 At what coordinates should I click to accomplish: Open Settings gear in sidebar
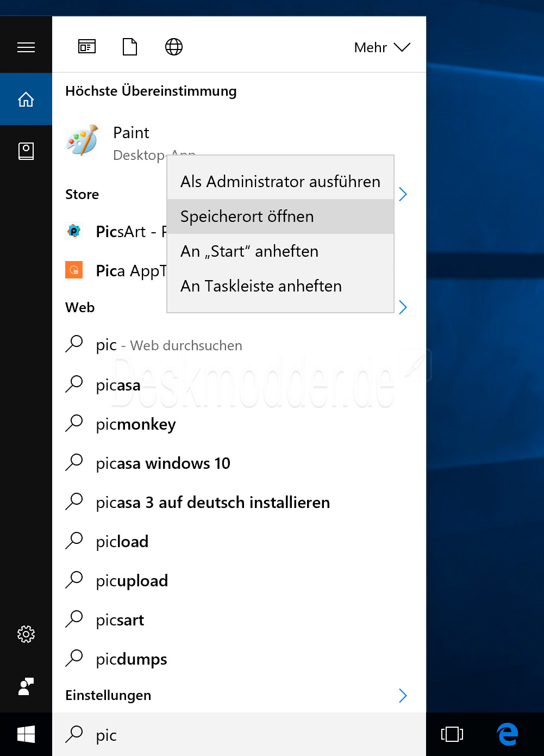(26, 634)
